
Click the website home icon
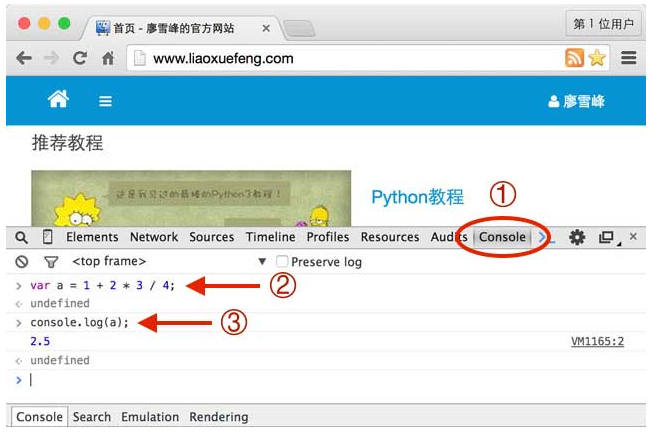pyautogui.click(x=59, y=100)
